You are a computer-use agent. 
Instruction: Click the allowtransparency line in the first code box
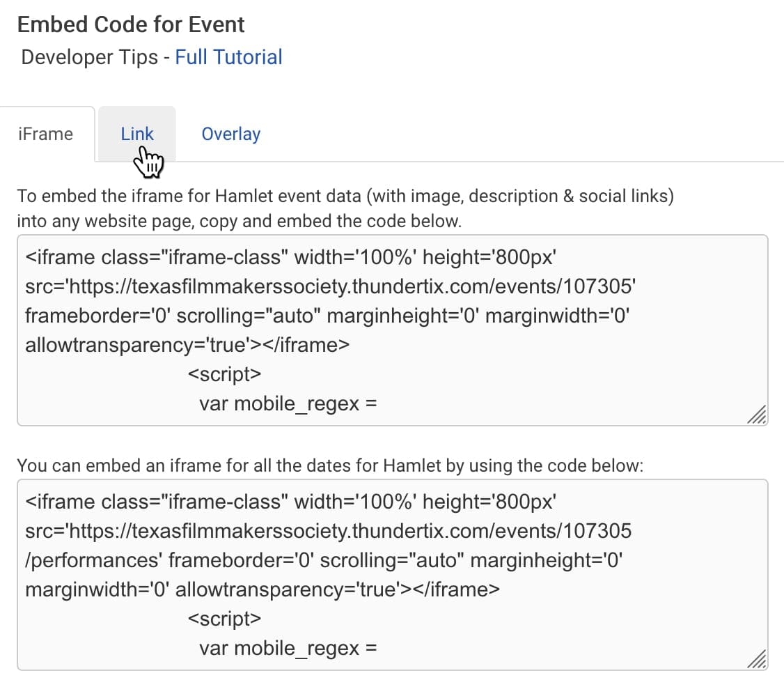click(187, 345)
